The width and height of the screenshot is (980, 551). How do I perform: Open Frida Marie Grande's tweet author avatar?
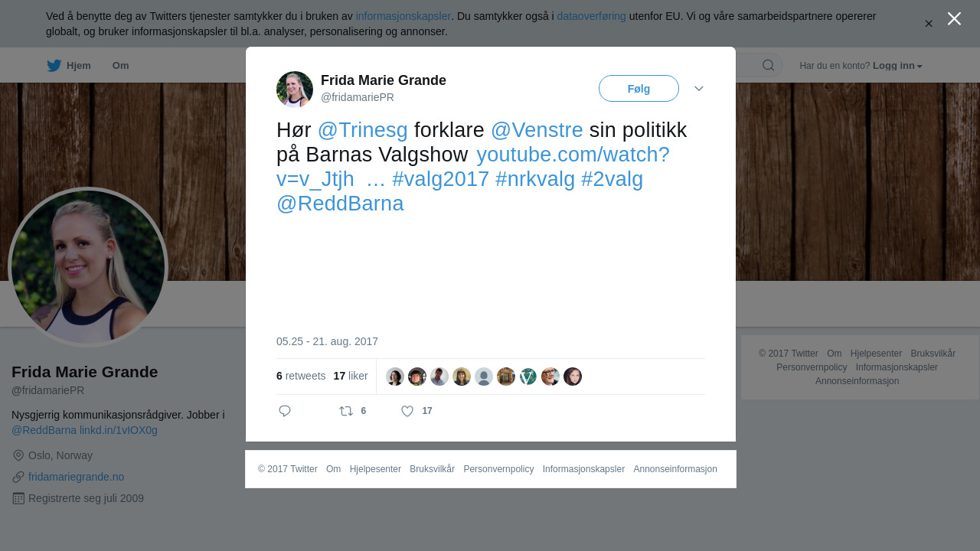coord(295,90)
